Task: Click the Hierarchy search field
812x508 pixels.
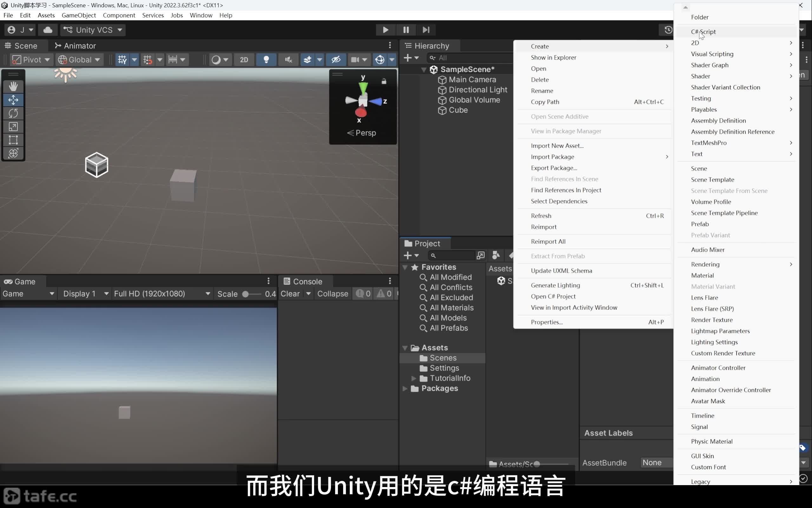Action: [470, 58]
